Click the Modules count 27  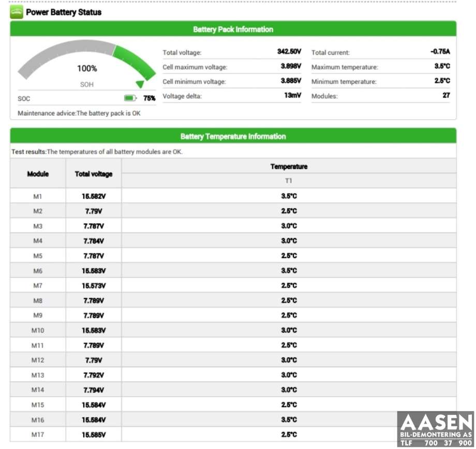pos(446,95)
